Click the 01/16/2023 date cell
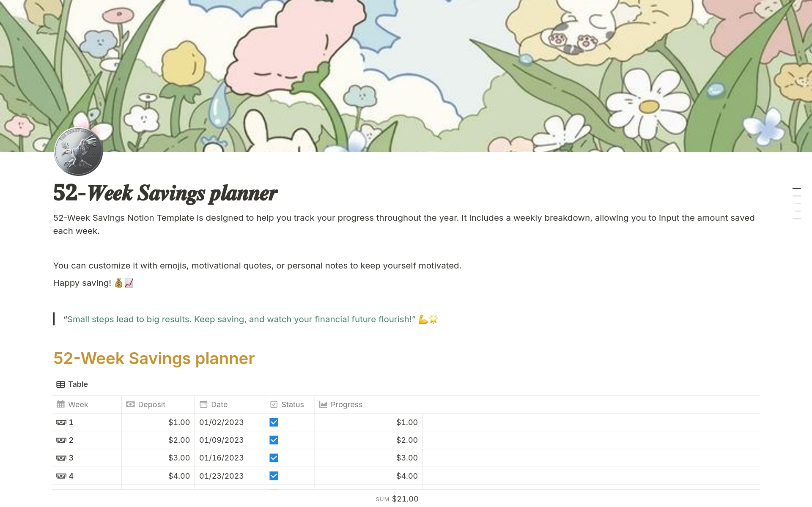 222,458
